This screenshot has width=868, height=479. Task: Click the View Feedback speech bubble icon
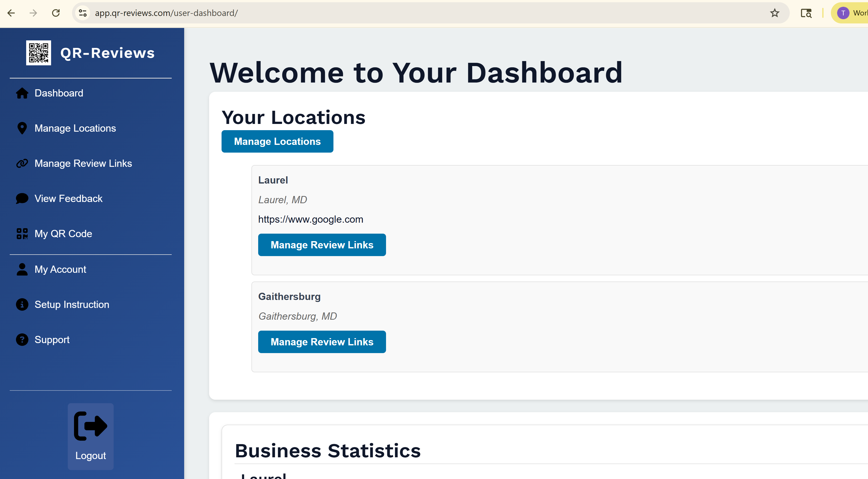(22, 198)
